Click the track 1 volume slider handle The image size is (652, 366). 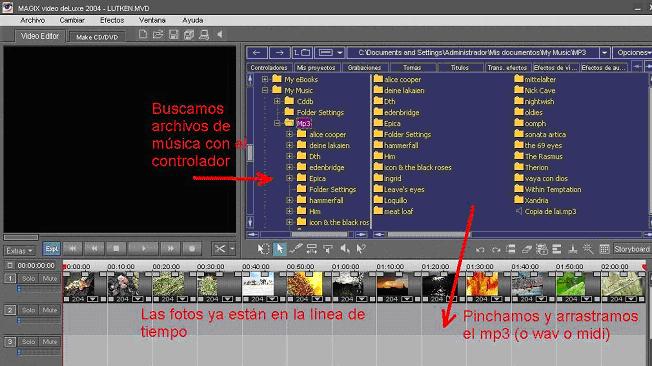[19, 288]
